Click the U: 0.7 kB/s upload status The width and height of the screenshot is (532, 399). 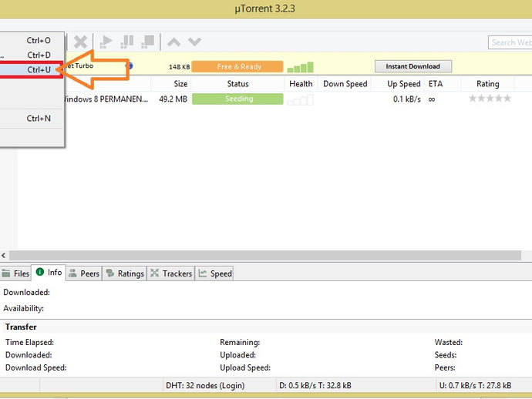[475, 385]
